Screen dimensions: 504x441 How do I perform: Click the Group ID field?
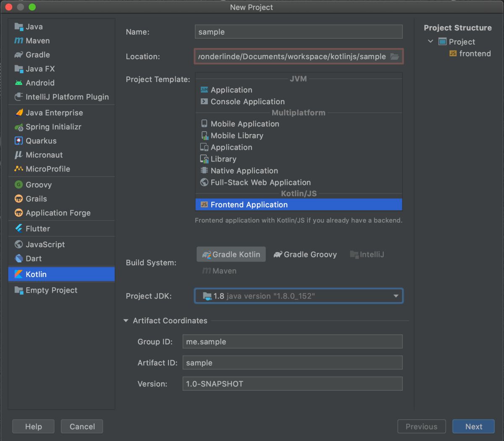pyautogui.click(x=292, y=342)
